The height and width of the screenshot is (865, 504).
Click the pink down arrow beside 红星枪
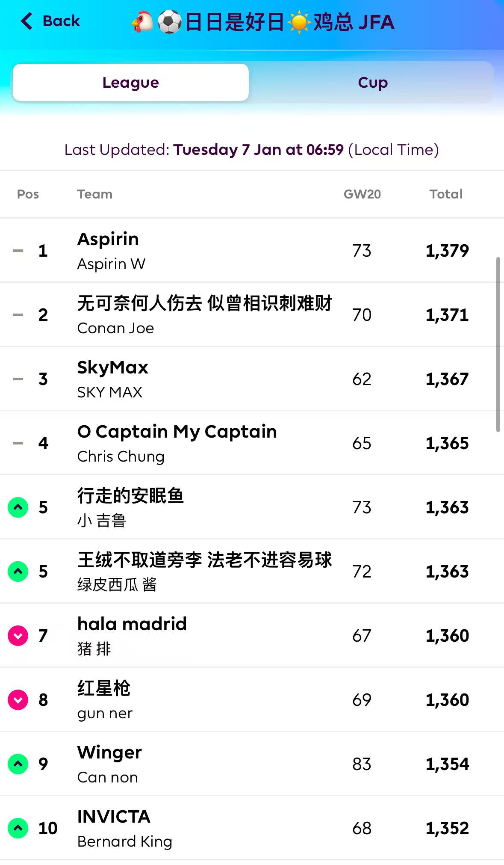click(18, 700)
